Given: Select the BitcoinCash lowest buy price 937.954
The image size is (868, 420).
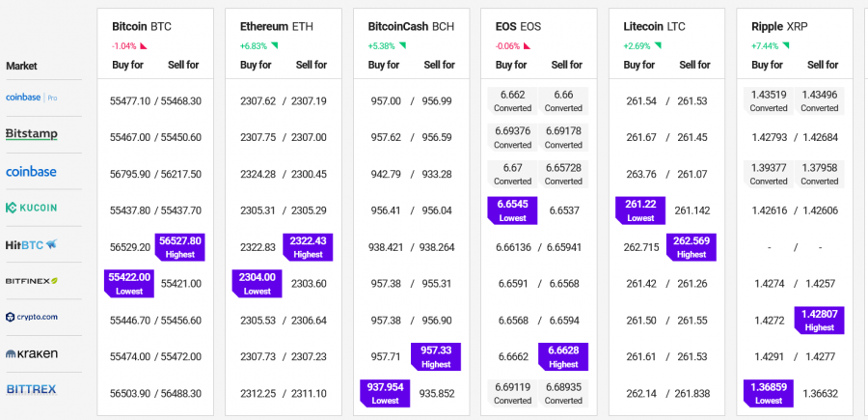Looking at the screenshot, I should (x=385, y=393).
